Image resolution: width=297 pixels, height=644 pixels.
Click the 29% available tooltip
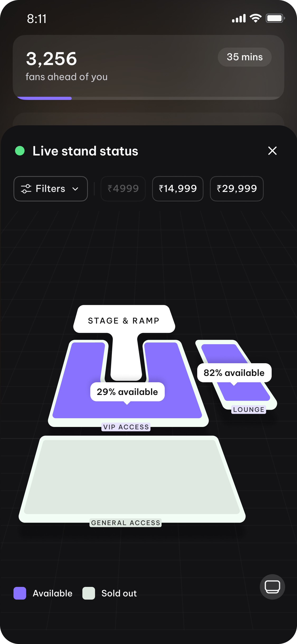(x=127, y=392)
